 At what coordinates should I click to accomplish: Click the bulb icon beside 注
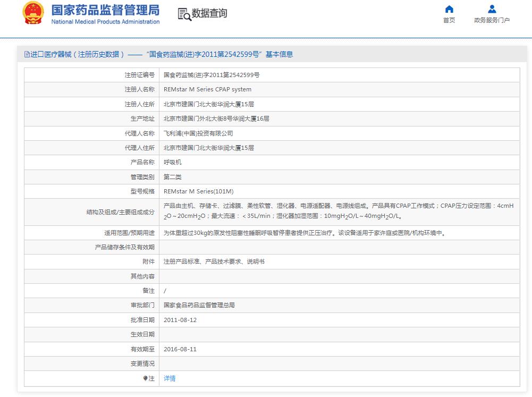coord(145,378)
